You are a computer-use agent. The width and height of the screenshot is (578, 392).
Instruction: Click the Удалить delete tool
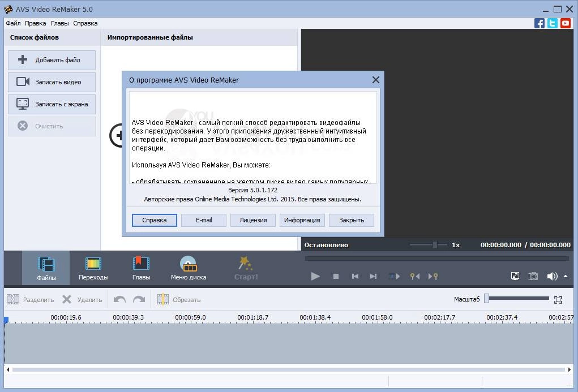[82, 300]
